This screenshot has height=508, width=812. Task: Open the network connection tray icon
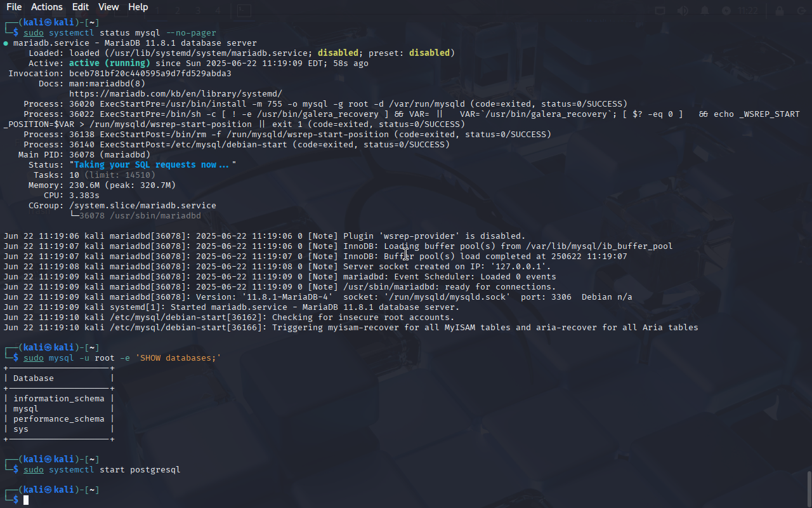660,11
